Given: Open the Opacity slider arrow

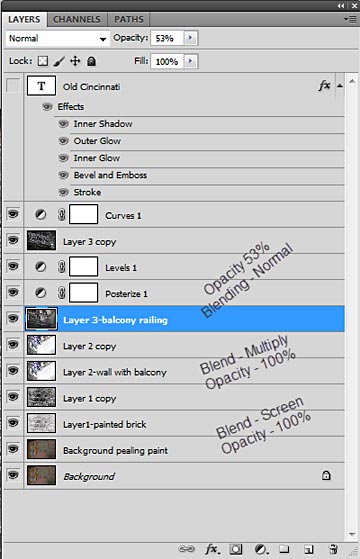Looking at the screenshot, I should 190,38.
